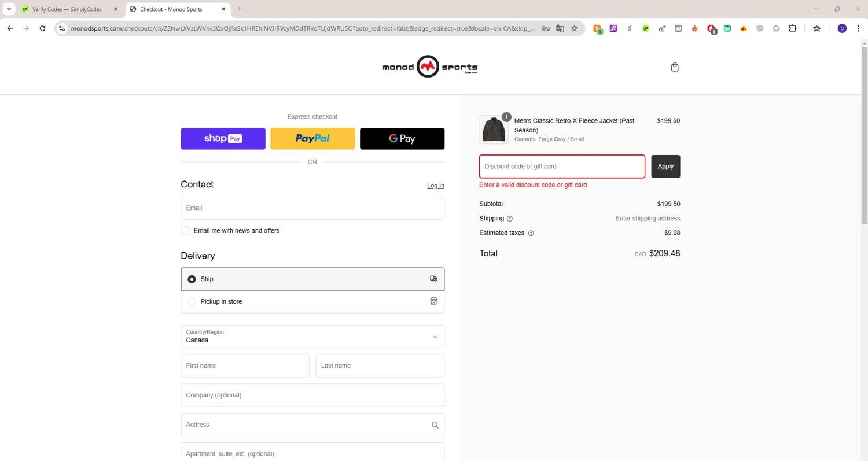
Task: Click the Monod Sports logo
Action: [430, 67]
